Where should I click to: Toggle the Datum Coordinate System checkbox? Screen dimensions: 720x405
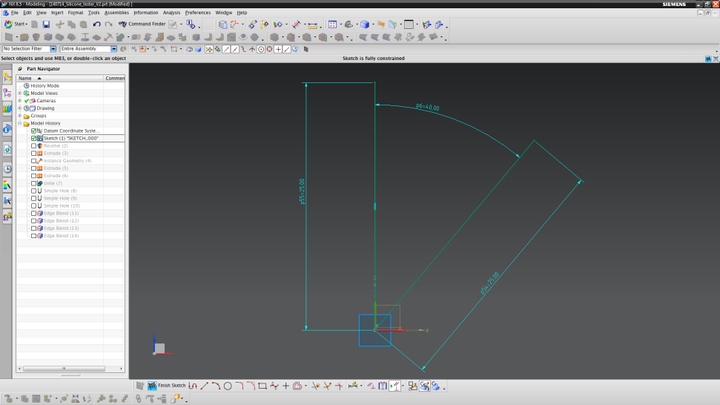pyautogui.click(x=34, y=131)
